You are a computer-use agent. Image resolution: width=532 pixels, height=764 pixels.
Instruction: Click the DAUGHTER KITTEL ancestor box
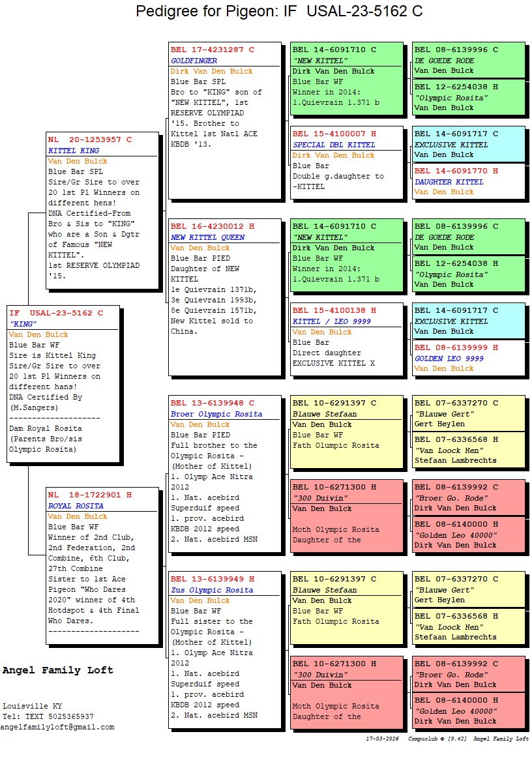coord(468,181)
